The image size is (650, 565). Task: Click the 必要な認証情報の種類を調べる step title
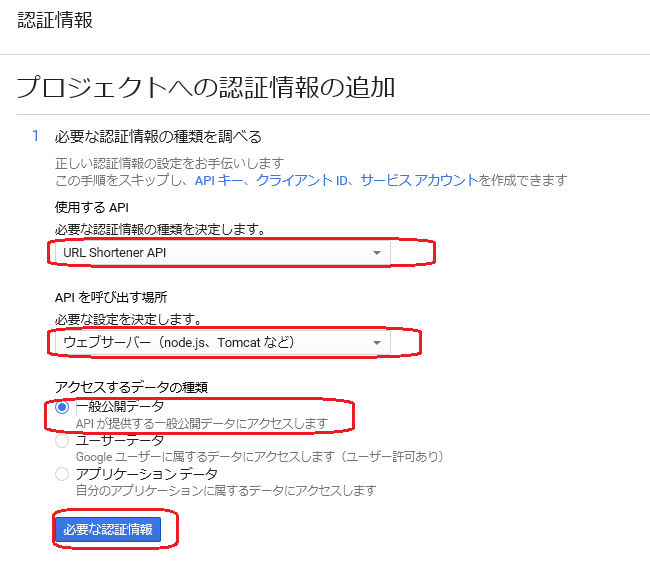pos(158,136)
